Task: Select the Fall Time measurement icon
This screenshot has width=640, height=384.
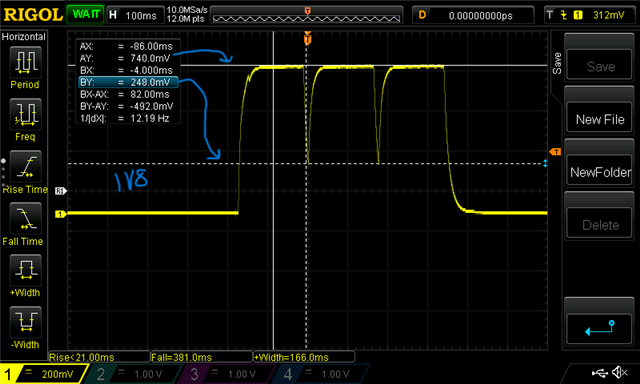Action: point(25,218)
